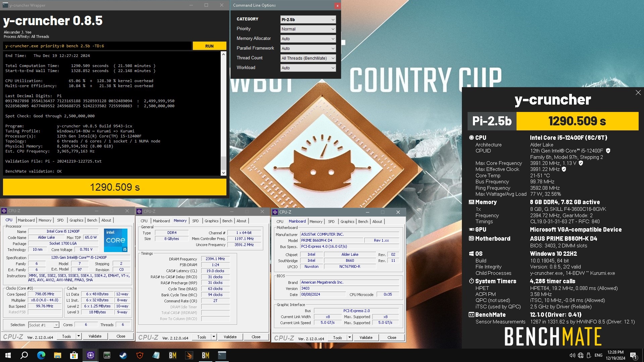Image resolution: width=644 pixels, height=362 pixels.
Task: Open File Explorer from taskbar
Action: 57,355
